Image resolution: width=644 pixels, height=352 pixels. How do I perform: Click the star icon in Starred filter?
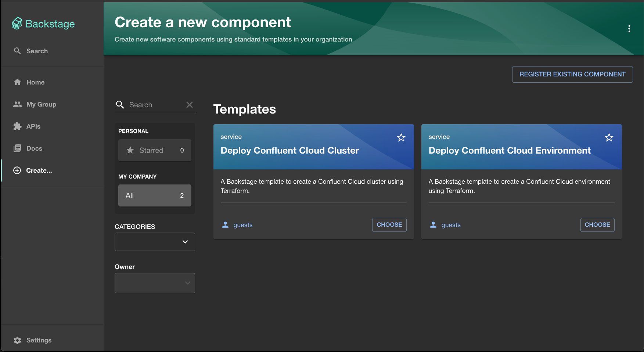[130, 150]
